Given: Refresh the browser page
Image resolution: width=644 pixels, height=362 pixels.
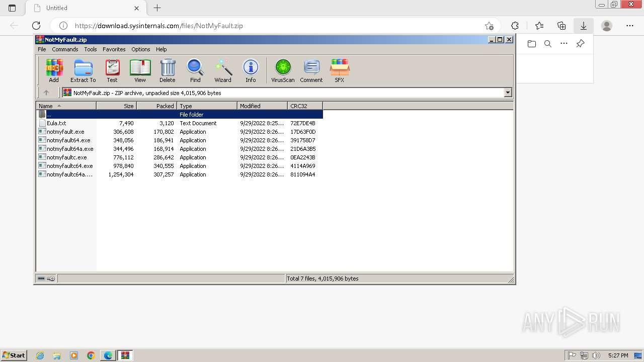Looking at the screenshot, I should [x=36, y=26].
